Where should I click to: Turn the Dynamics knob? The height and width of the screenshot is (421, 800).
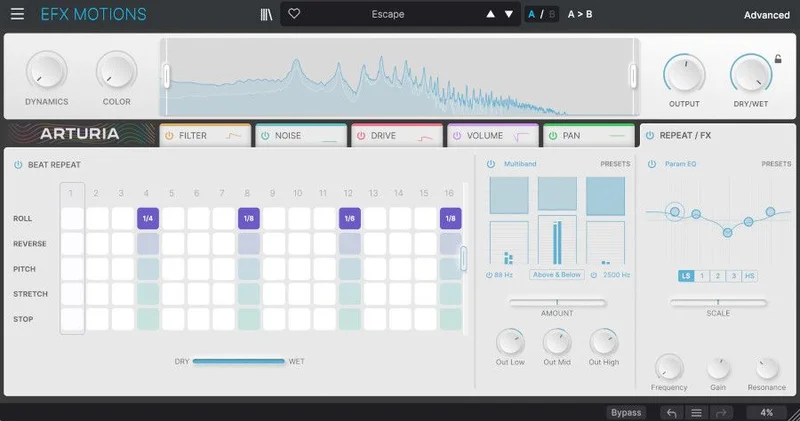(x=46, y=72)
